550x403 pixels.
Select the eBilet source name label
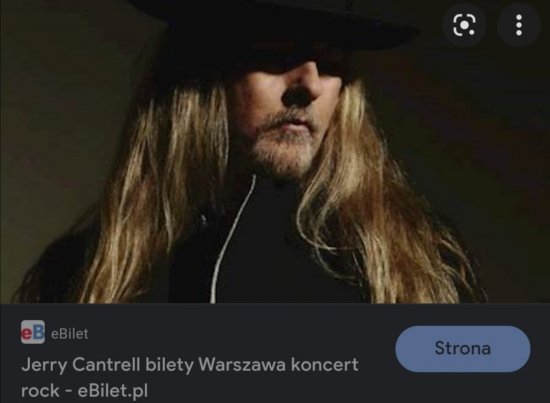pos(69,334)
